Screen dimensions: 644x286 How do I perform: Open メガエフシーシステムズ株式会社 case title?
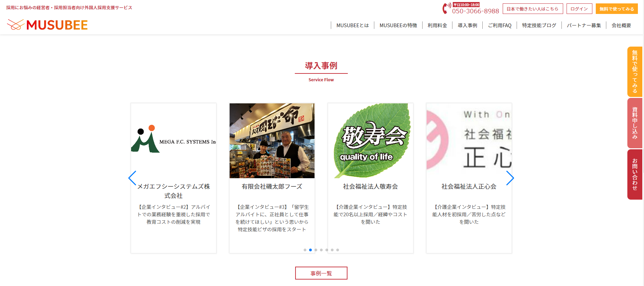point(174,191)
